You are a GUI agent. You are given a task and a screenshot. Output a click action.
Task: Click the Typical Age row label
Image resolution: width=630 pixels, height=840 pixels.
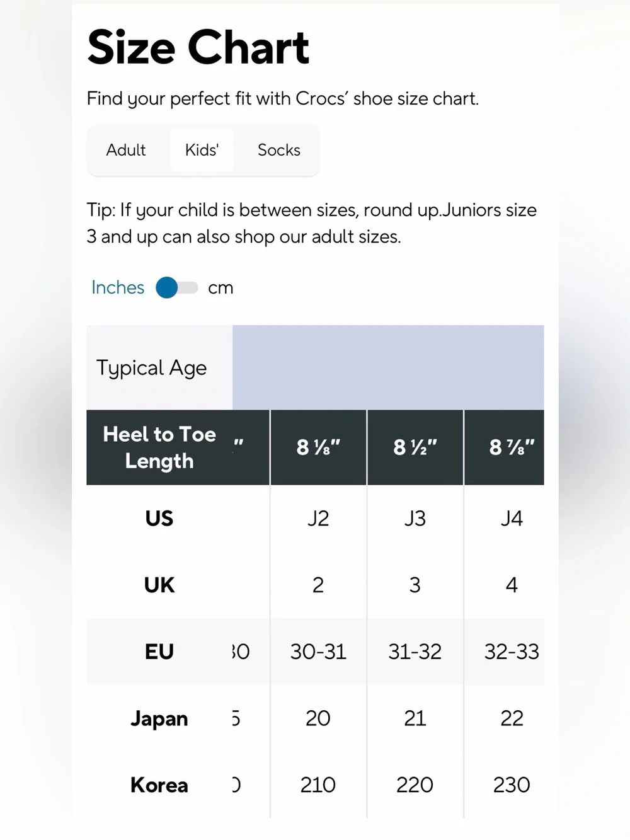(151, 368)
